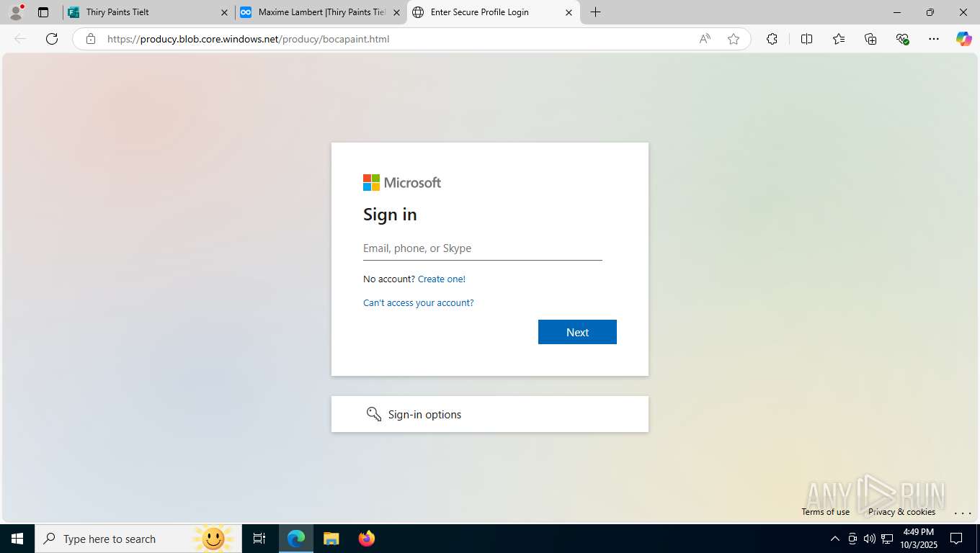Screen dimensions: 980x553
Task: Click the Sign-in options key icon
Action: pos(373,414)
